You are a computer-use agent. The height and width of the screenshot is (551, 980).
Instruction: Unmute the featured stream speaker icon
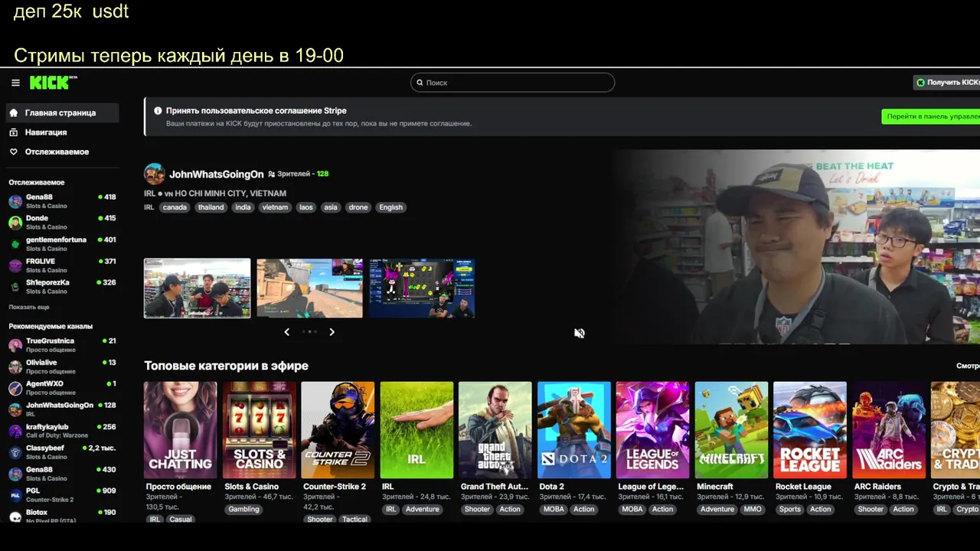click(x=580, y=333)
